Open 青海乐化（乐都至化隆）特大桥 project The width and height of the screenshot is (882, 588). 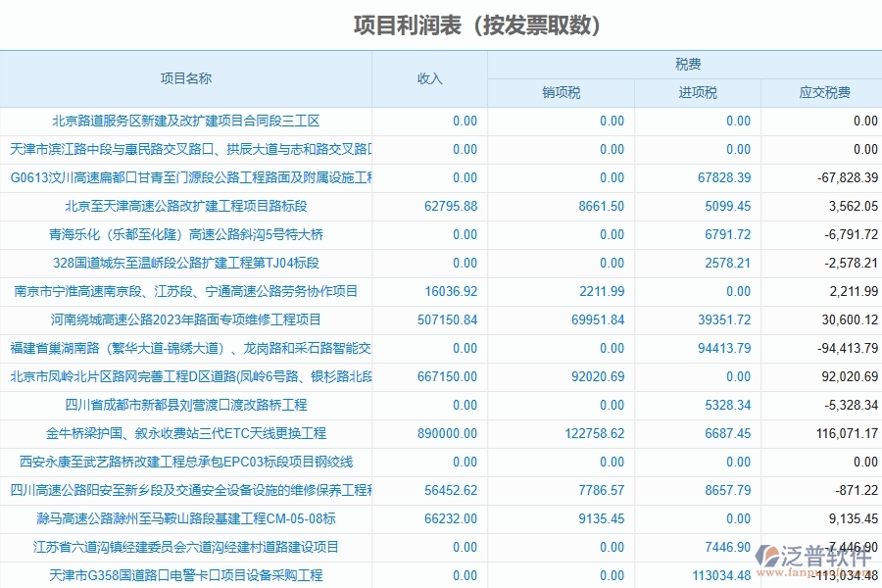tap(188, 234)
